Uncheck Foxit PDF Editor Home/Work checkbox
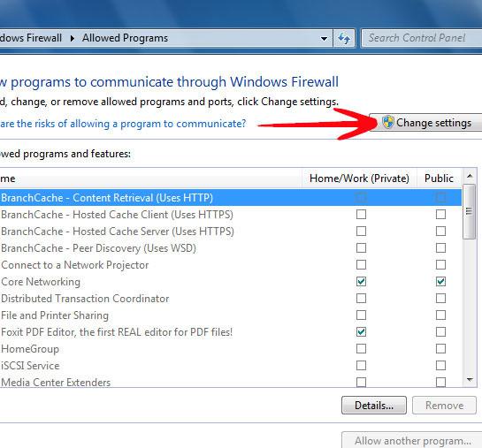 tap(361, 332)
